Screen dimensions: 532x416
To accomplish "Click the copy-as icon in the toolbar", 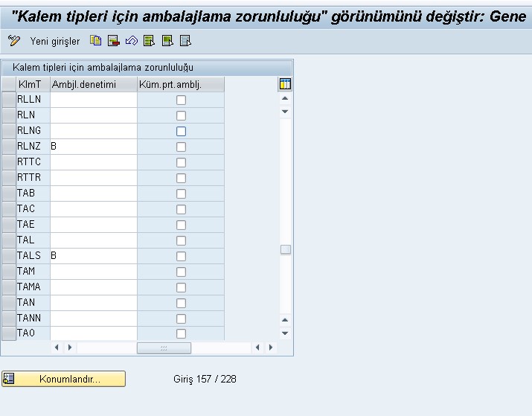I will [96, 41].
